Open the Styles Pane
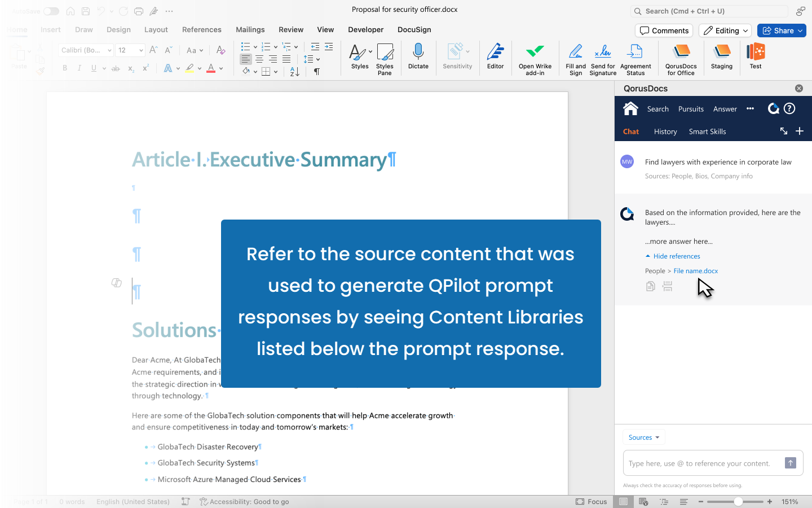812x508 pixels. (x=385, y=59)
